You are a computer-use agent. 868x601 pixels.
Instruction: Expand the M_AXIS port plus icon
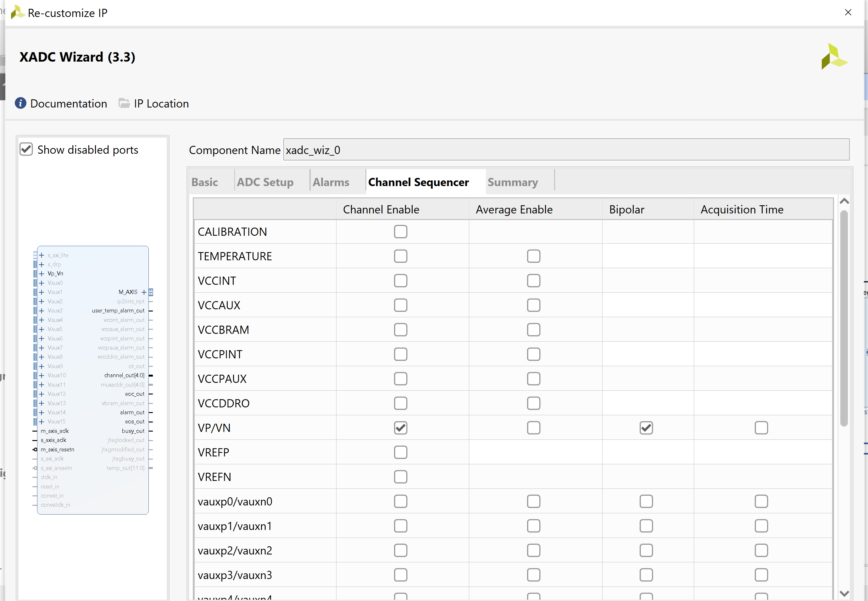coord(144,292)
